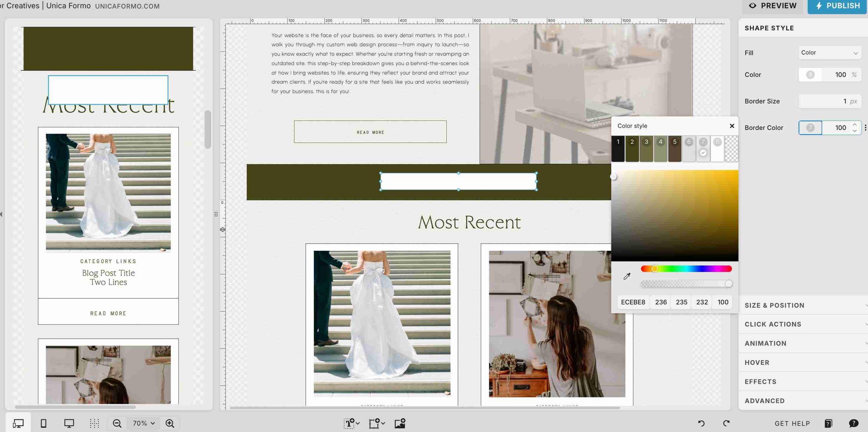Toggle mobile canvas view
Screen dimensions: 868x432
(x=44, y=423)
